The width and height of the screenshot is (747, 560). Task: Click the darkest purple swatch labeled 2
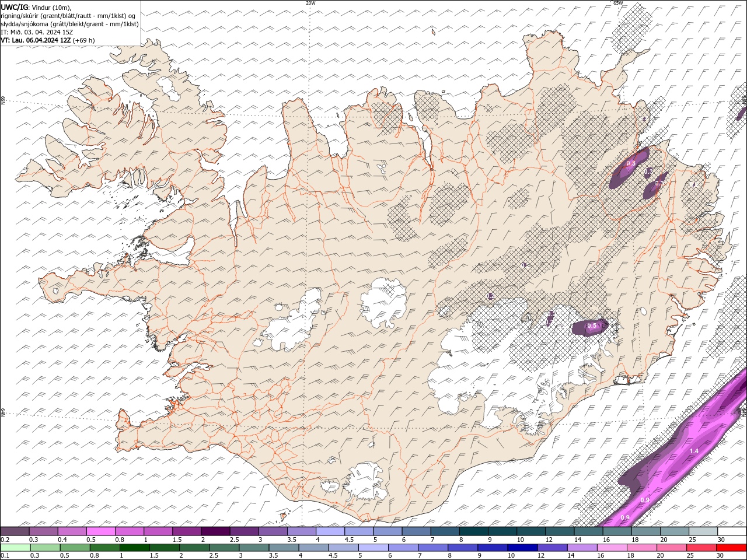tap(215, 531)
